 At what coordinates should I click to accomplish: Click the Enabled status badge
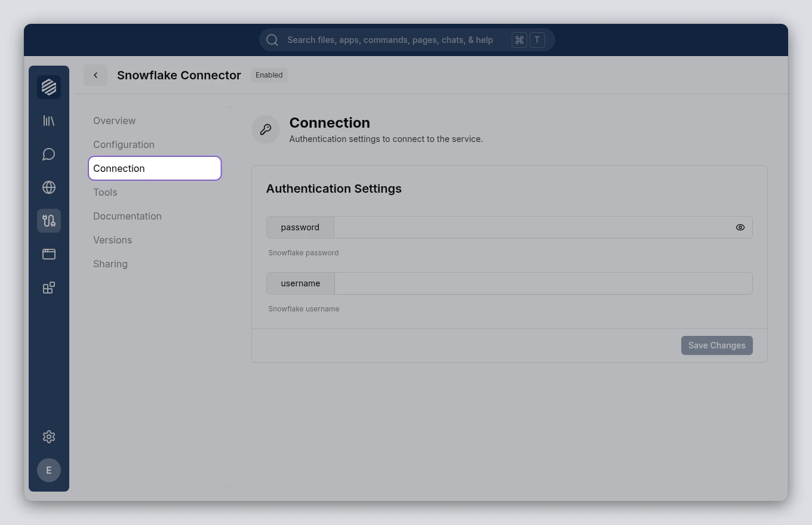pos(269,75)
